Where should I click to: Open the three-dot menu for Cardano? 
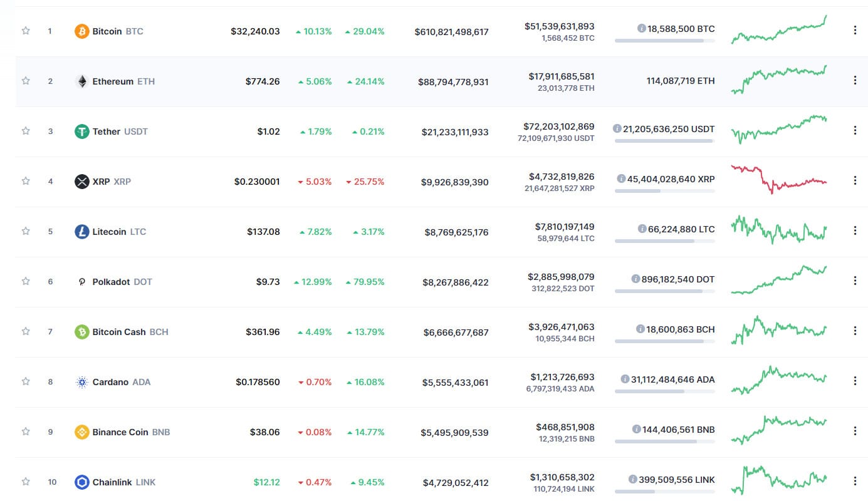[x=855, y=381]
